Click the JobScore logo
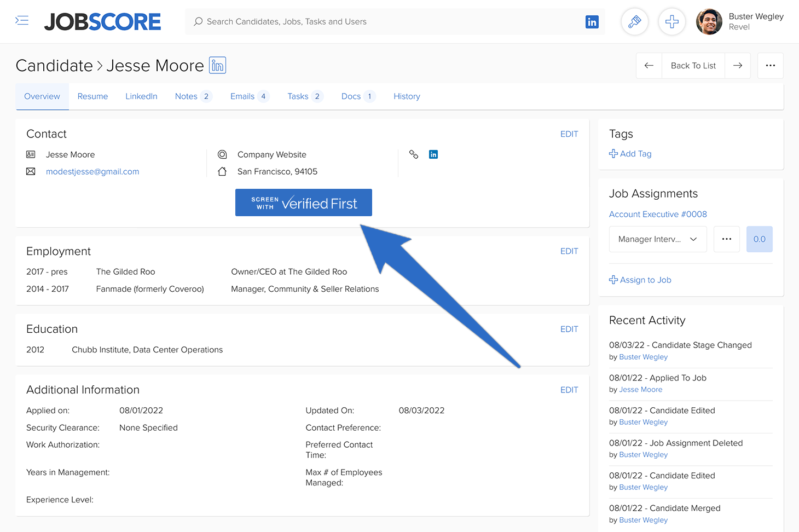Screen dimensions: 799x532 tap(103, 22)
